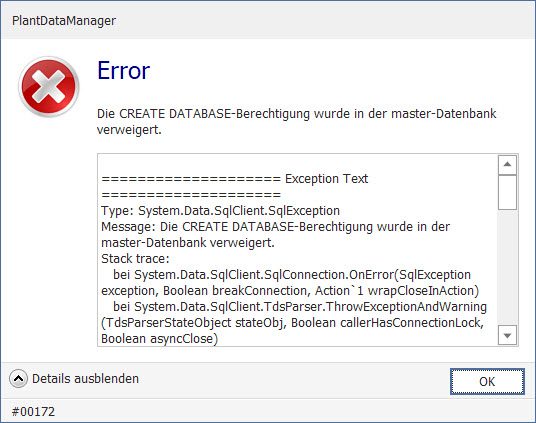
Task: Click the 'Stack trace:' line
Action: pyautogui.click(x=135, y=259)
